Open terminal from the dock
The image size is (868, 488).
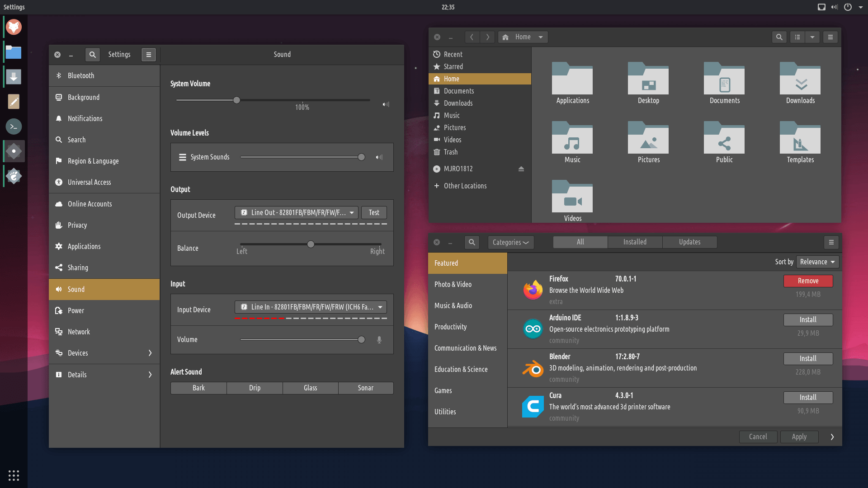pyautogui.click(x=14, y=127)
